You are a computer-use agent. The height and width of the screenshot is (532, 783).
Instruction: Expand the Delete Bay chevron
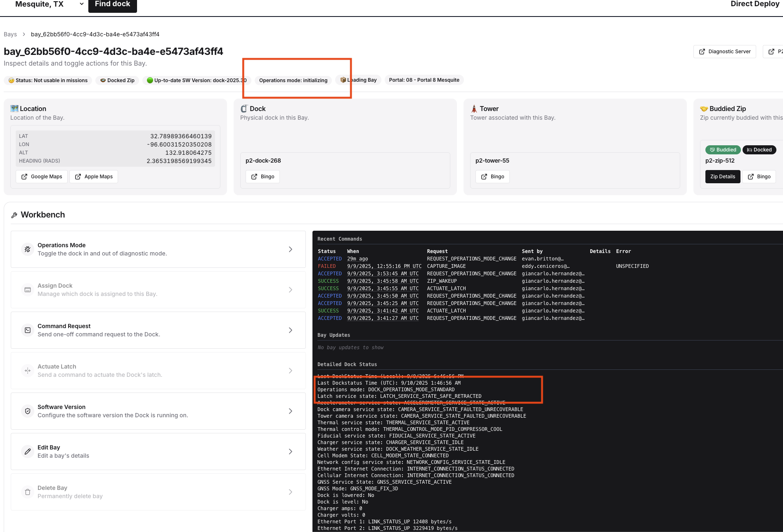point(291,492)
